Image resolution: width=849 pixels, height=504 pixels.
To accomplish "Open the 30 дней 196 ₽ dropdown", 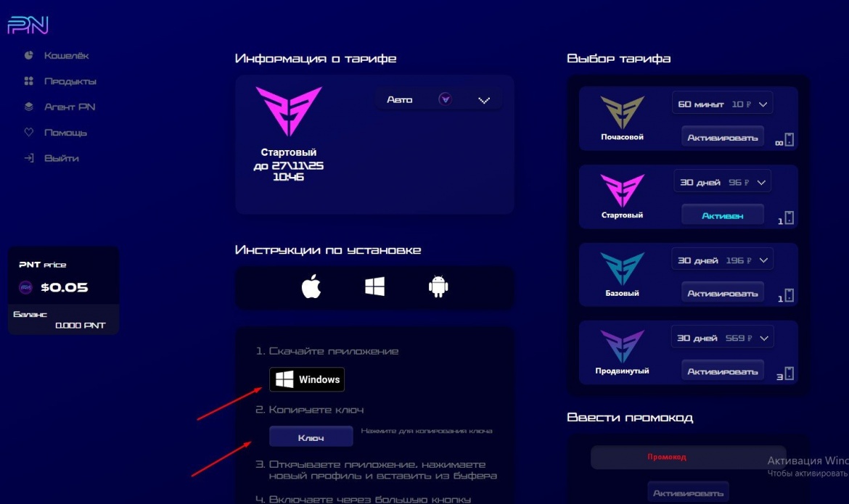I will pos(722,260).
